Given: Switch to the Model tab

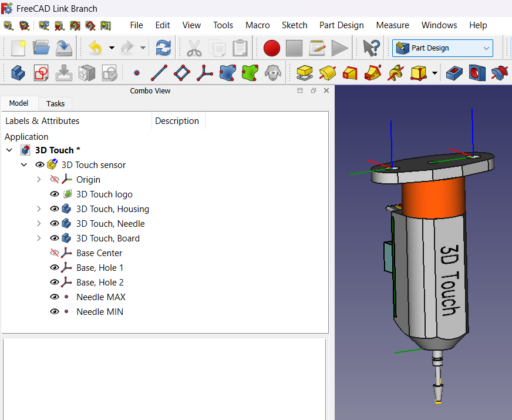Looking at the screenshot, I should click(x=19, y=103).
